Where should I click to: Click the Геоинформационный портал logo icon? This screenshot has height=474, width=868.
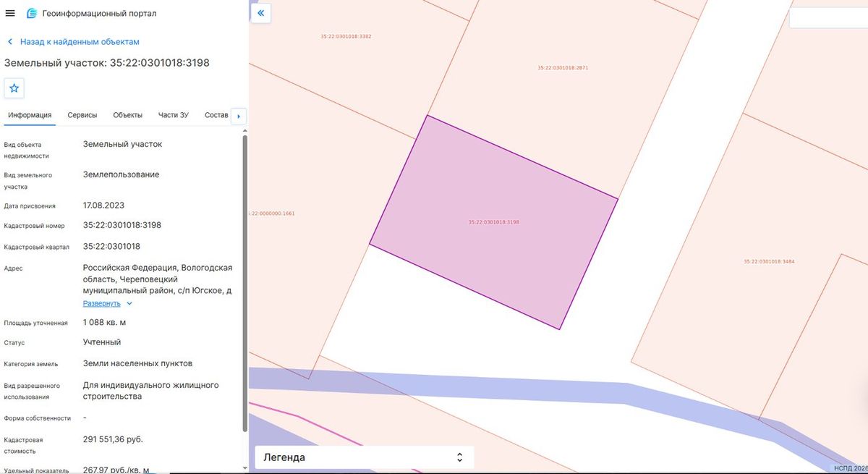pos(32,13)
